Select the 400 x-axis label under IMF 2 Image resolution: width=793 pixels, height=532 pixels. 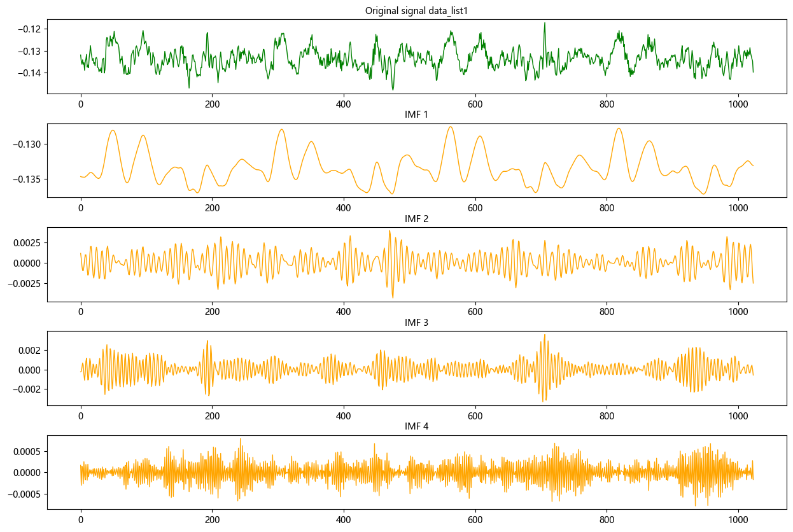pos(344,312)
